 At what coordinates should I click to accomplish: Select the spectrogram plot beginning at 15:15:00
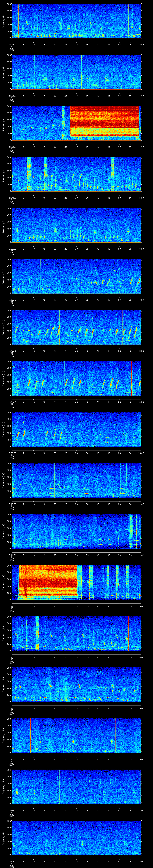[76, 736]
